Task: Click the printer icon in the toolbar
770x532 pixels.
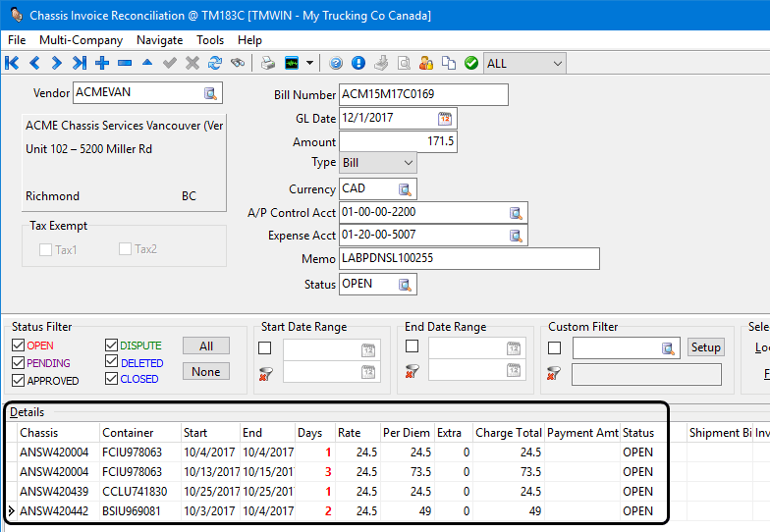Action: coord(268,63)
